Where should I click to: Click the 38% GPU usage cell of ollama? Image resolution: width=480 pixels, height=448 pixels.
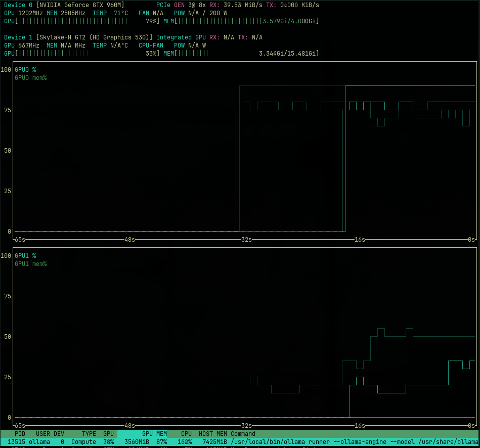(108, 442)
